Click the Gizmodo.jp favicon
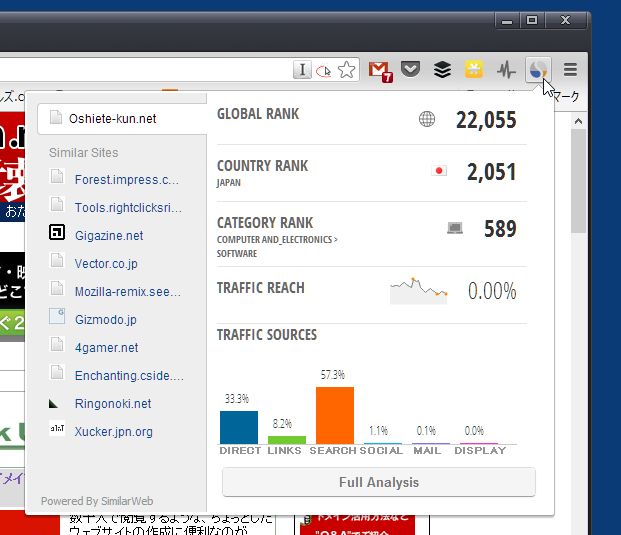The width and height of the screenshot is (621, 535). click(x=57, y=316)
